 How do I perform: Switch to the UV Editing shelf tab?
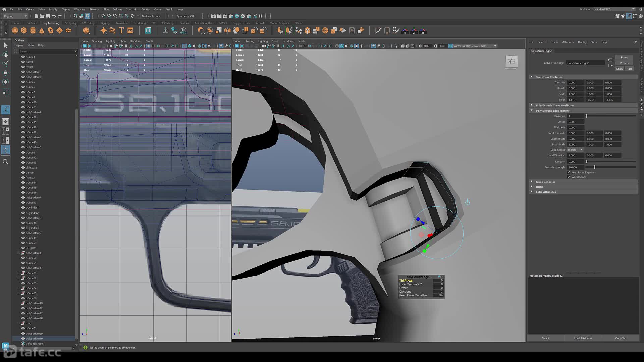point(88,23)
